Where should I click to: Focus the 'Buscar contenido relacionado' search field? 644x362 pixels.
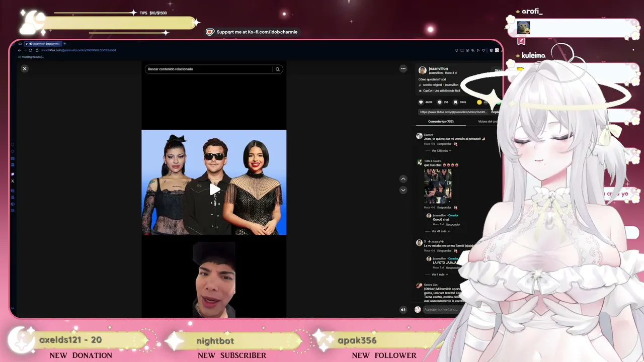(214, 69)
